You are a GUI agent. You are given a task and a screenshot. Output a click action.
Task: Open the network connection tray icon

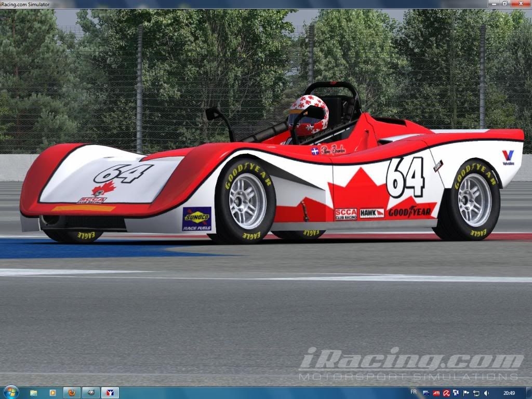pyautogui.click(x=476, y=393)
